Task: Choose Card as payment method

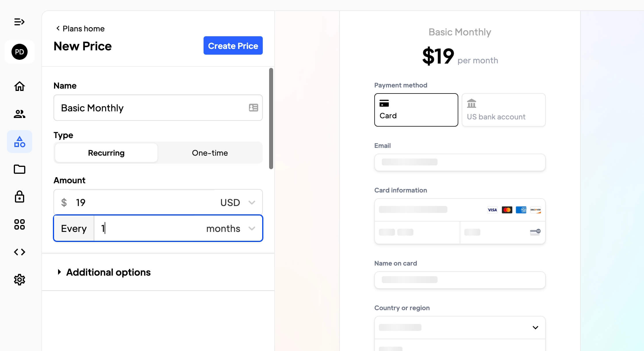Action: coord(416,110)
